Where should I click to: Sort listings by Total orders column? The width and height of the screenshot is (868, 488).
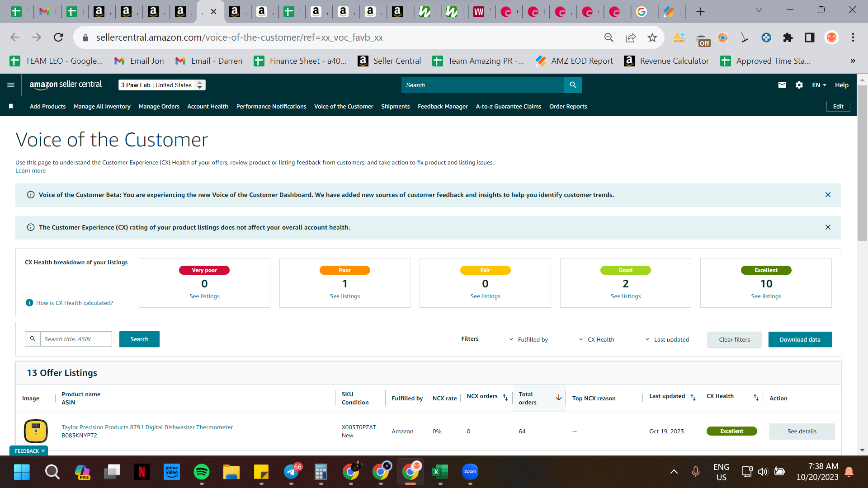coord(559,398)
